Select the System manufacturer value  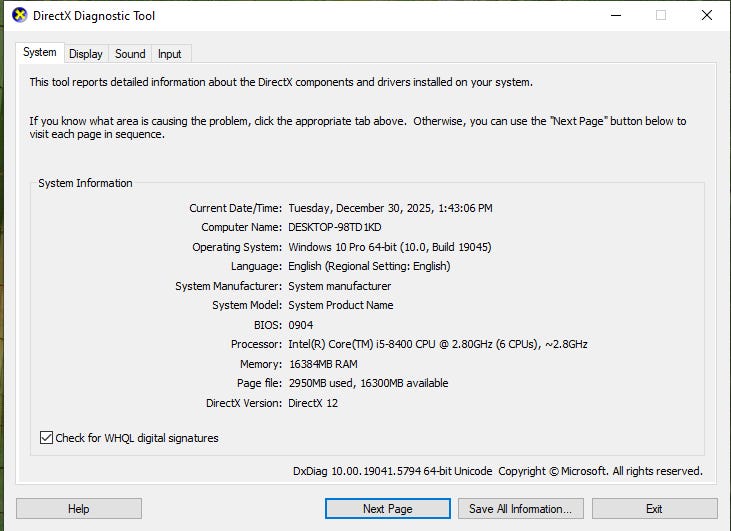pyautogui.click(x=339, y=286)
